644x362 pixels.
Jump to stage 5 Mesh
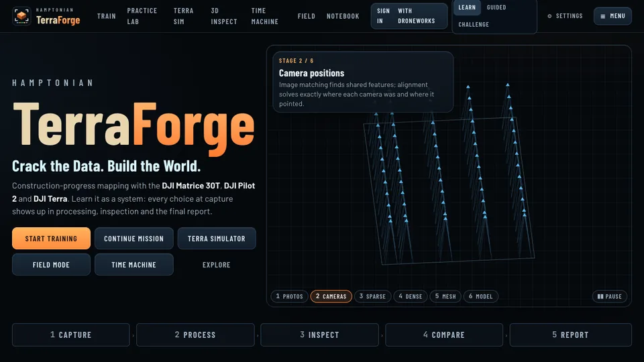coord(445,296)
